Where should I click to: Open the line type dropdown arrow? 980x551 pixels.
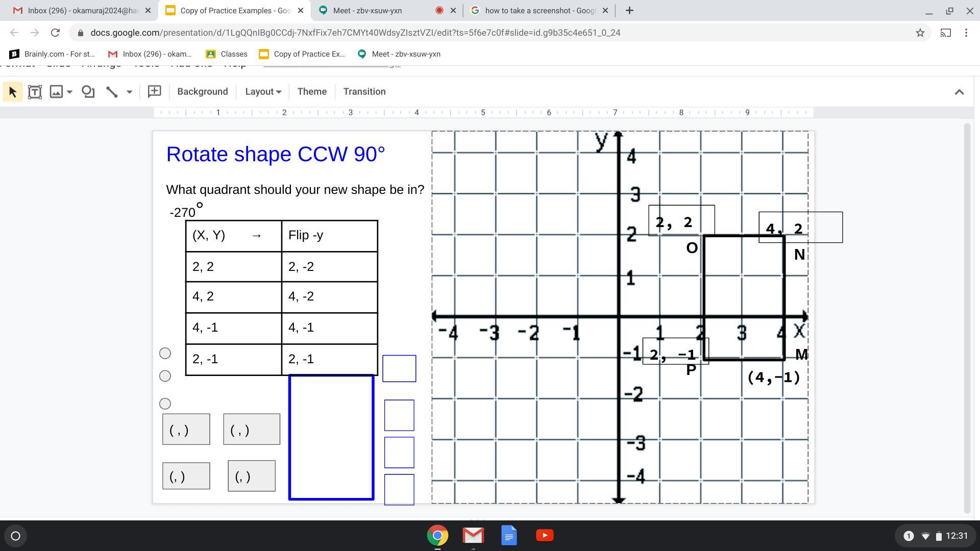pyautogui.click(x=129, y=92)
